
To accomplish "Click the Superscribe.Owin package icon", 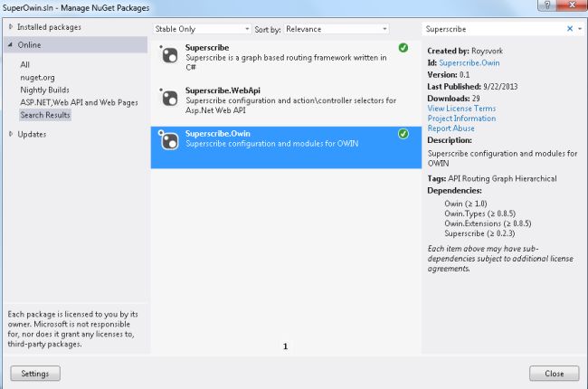I will click(169, 140).
